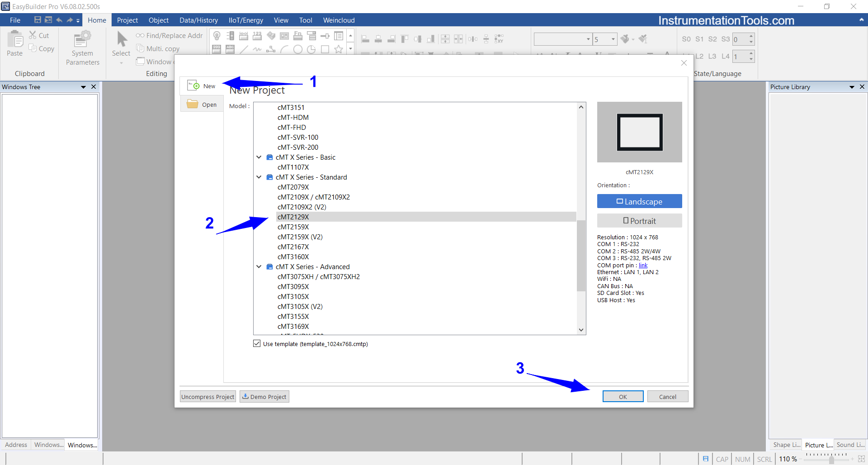Switch to the Project ribbon tab
Viewport: 868px width, 465px height.
pos(127,20)
